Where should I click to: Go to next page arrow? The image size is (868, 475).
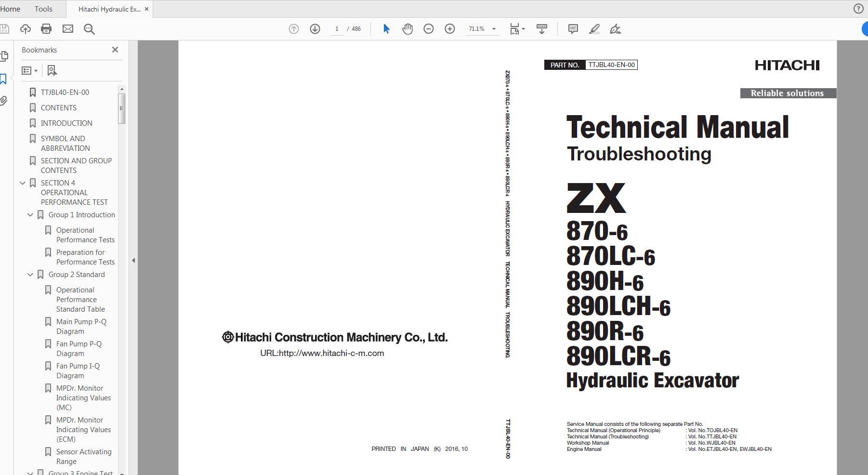pyautogui.click(x=315, y=29)
